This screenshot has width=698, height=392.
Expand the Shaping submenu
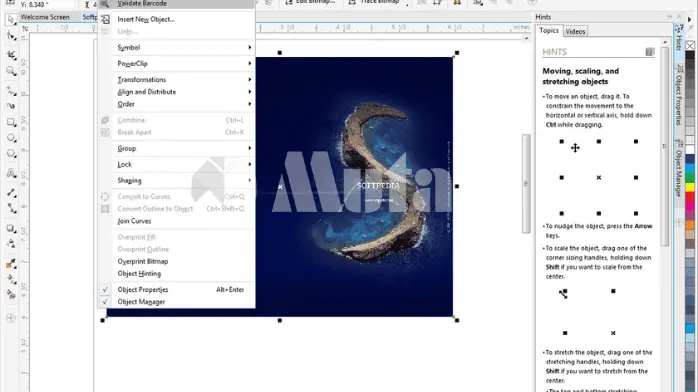point(177,180)
